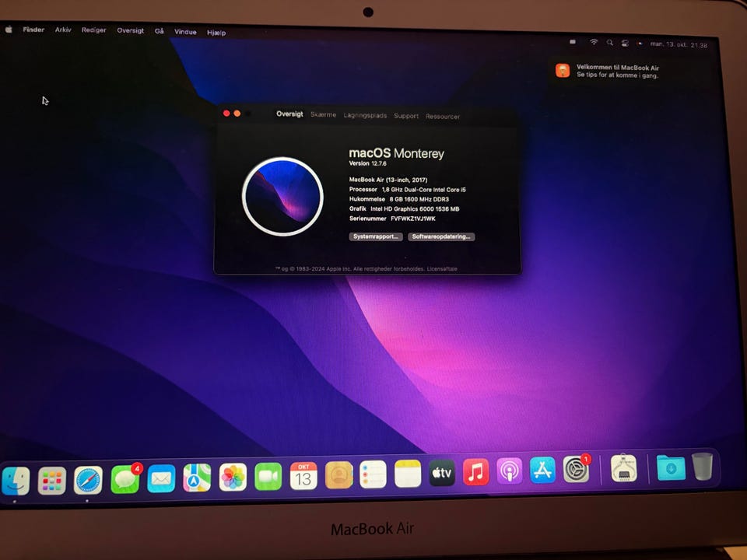Image resolution: width=747 pixels, height=560 pixels.
Task: Open the Downloads folder in the Dock
Action: [671, 467]
